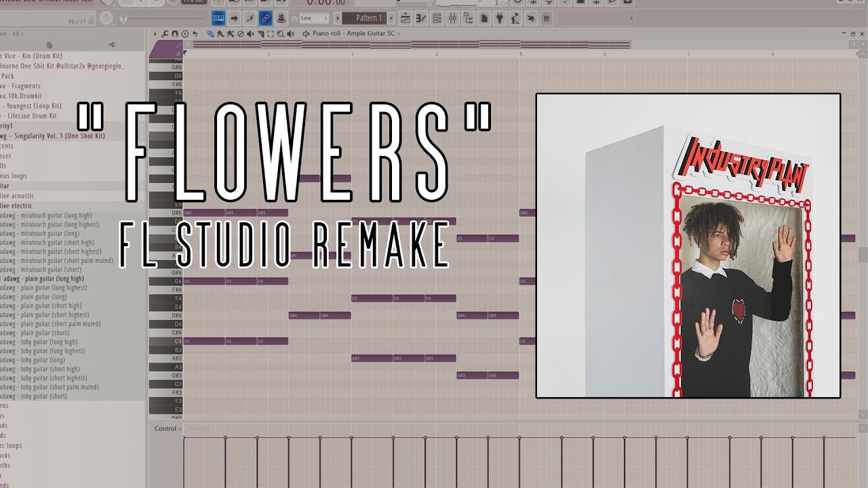
Task: Select the Mute tool speaker icon
Action: pos(250,33)
